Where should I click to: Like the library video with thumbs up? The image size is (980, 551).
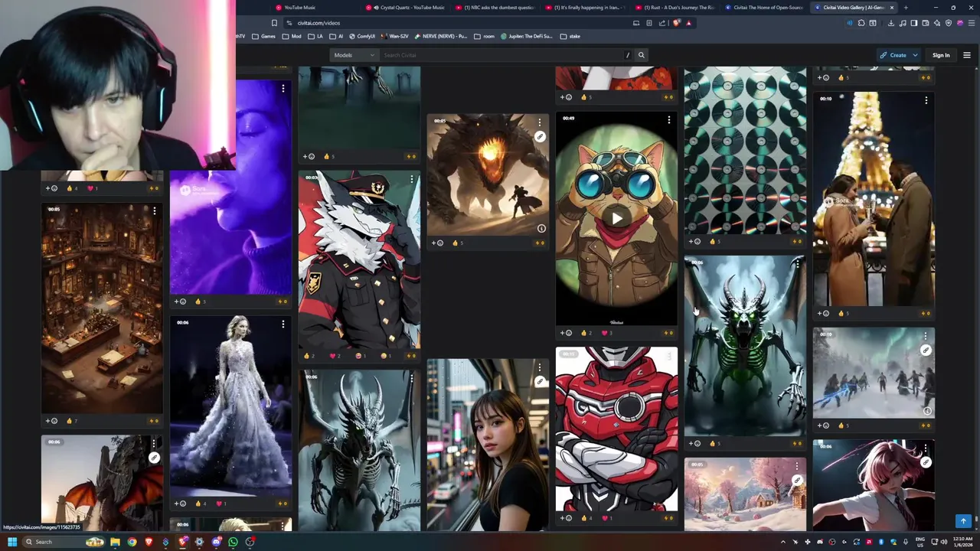click(x=71, y=421)
